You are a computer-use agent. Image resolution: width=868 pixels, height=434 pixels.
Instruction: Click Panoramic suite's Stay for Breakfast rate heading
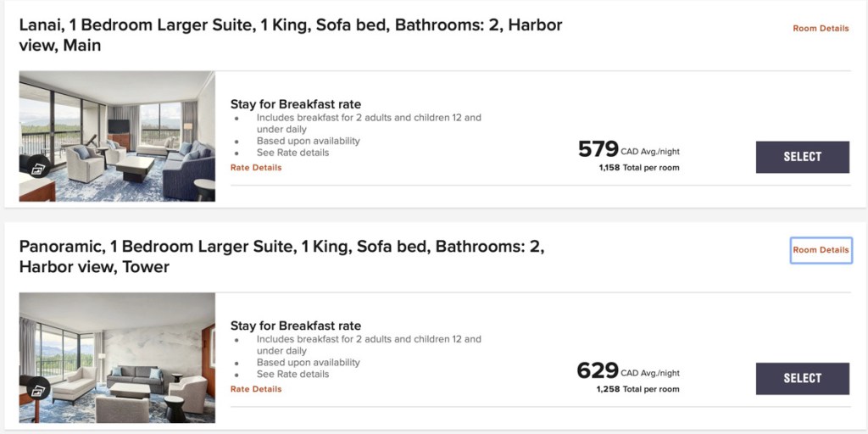pyautogui.click(x=295, y=325)
